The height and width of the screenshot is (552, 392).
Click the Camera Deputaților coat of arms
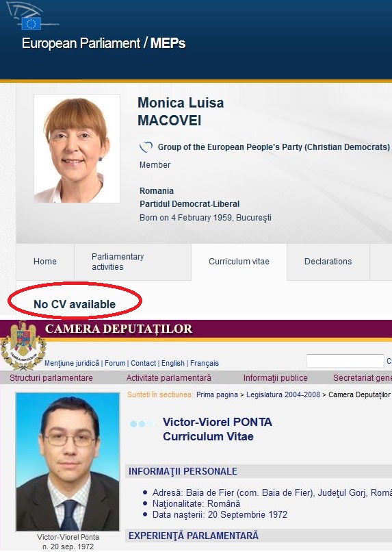(23, 345)
